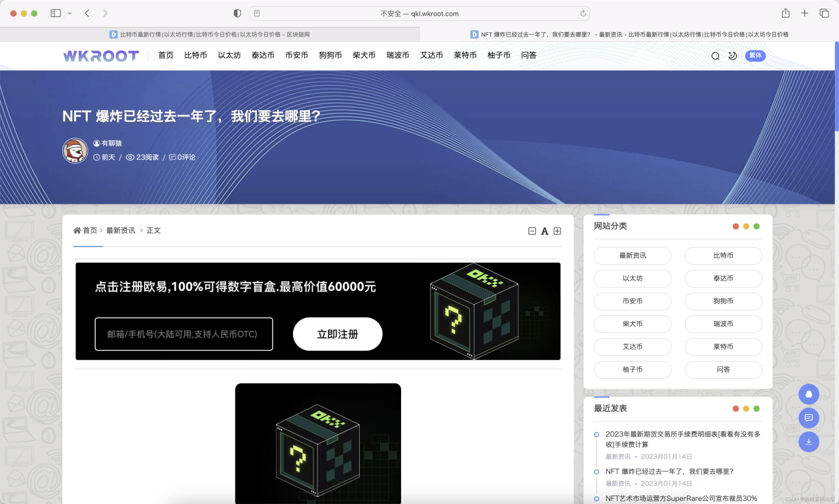Image resolution: width=839 pixels, height=504 pixels.
Task: Choose 狗狗币 in the navigation menu
Action: click(330, 55)
